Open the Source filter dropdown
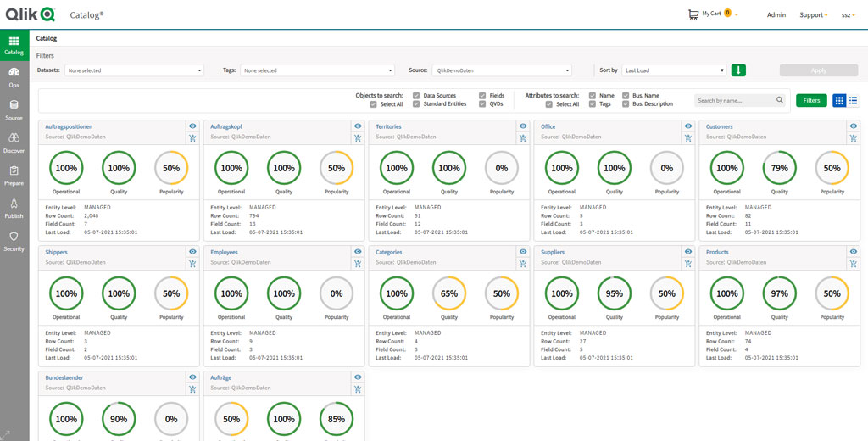This screenshot has width=868, height=441. (x=502, y=70)
